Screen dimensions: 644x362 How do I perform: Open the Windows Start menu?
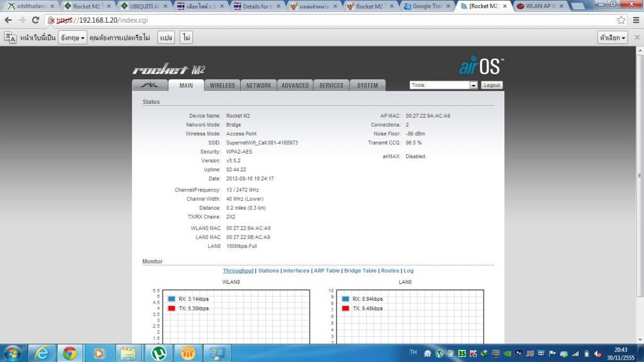13,353
